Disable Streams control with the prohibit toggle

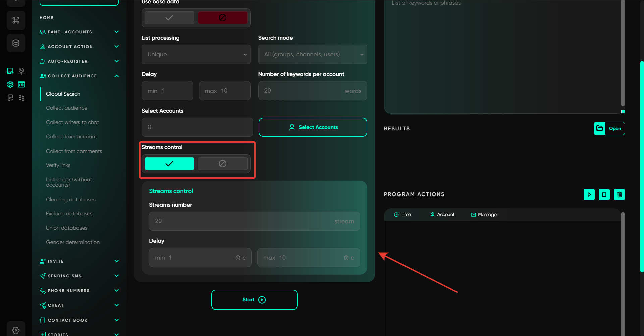[222, 164]
